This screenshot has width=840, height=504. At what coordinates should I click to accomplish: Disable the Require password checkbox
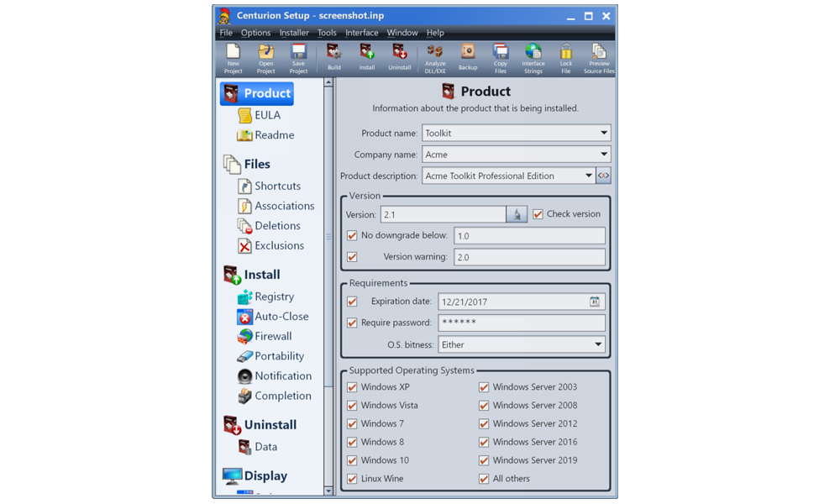pyautogui.click(x=352, y=323)
